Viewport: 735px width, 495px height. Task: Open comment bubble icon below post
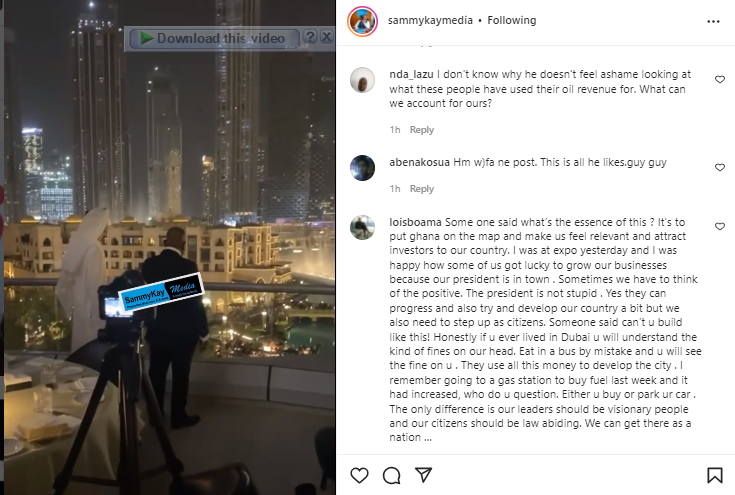pos(391,475)
